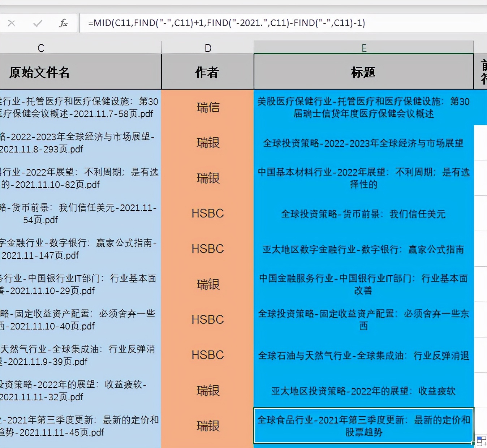Cancel formula entry with the X icon
The width and height of the screenshot is (487, 448).
(x=12, y=23)
